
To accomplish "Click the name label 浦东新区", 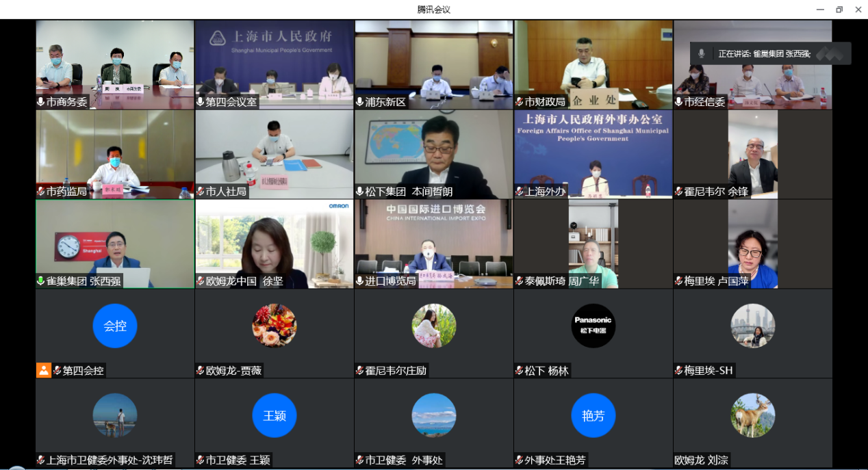I will 385,102.
